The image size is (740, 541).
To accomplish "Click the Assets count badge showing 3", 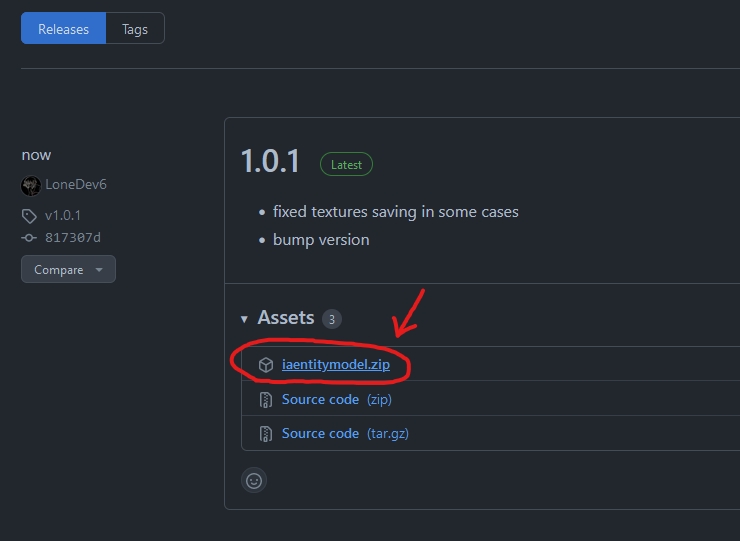I will 331,319.
